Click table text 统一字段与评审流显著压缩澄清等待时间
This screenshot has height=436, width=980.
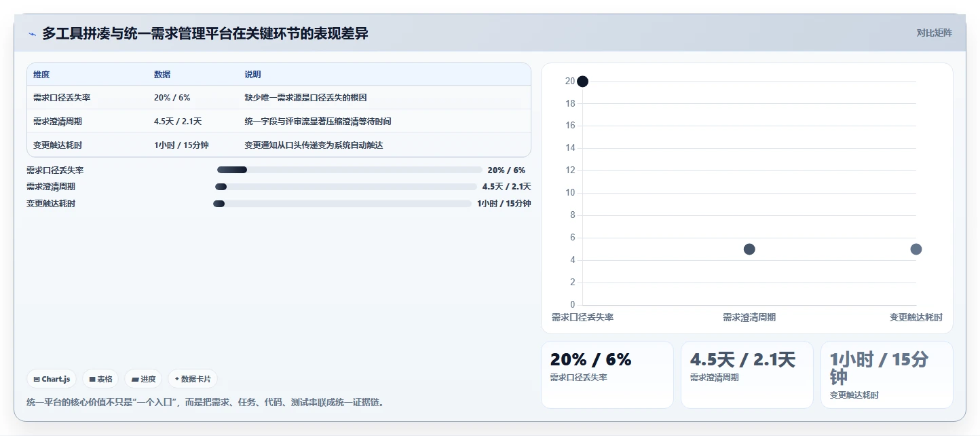point(318,122)
